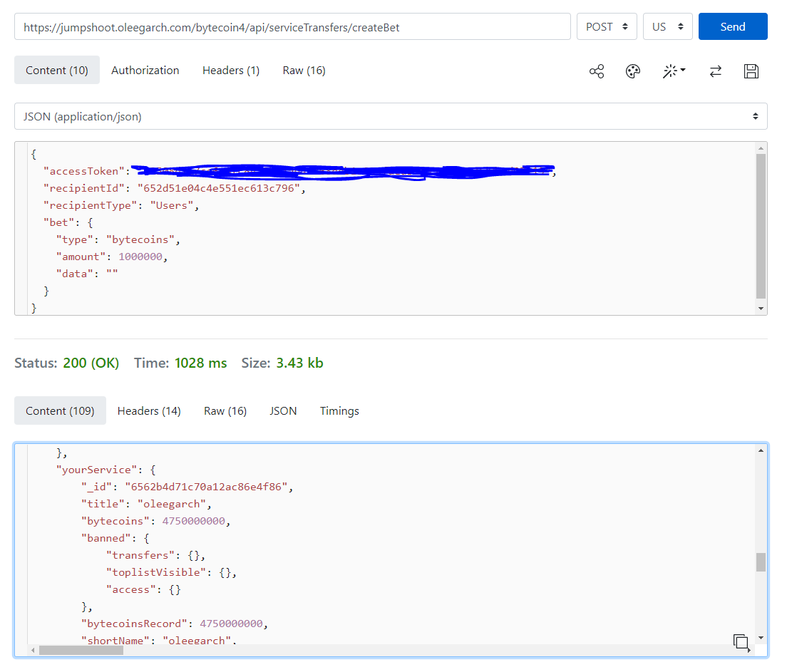
Task: Open the request Headers (1) tab
Action: pyautogui.click(x=231, y=70)
